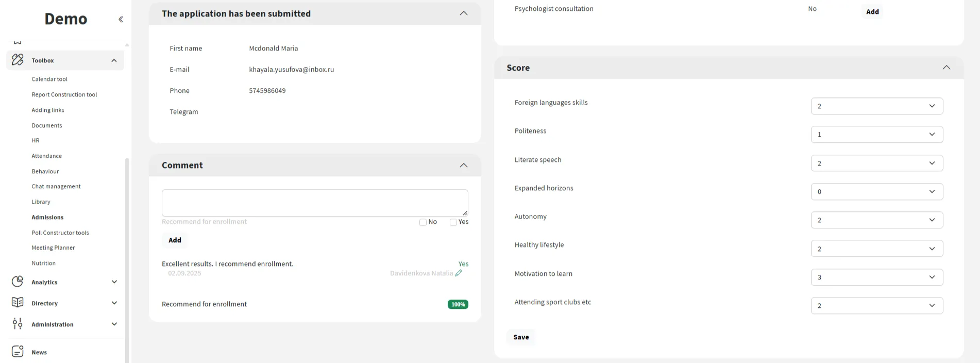Check the Yes recommendation checkbox
Screen dimensions: 980x363
coord(453,222)
